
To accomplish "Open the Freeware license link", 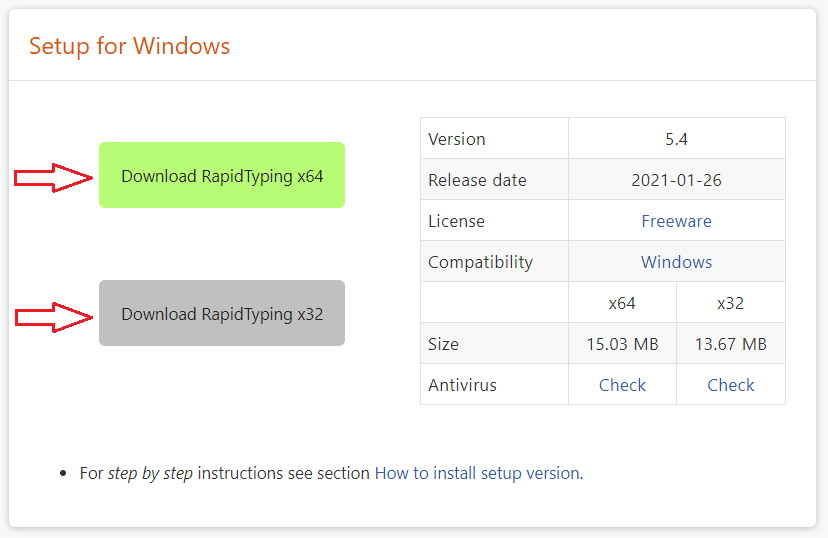I will coord(676,221).
